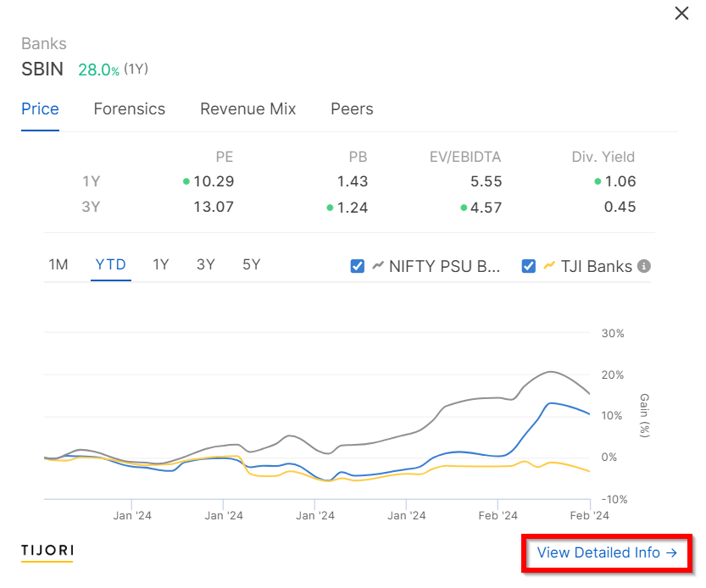Image resolution: width=706 pixels, height=588 pixels.
Task: Click the 1Y PB value 1.43
Action: tap(352, 181)
